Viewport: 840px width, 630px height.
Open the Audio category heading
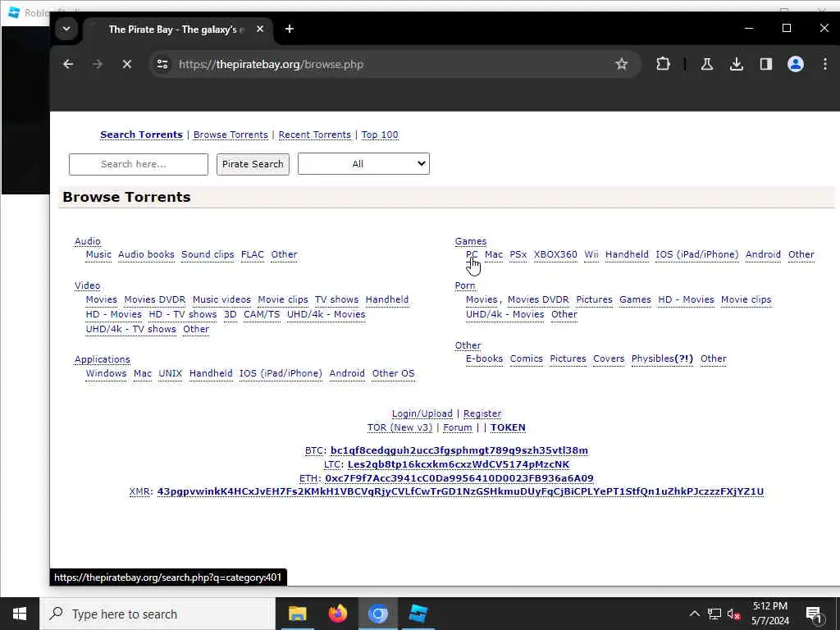(87, 242)
